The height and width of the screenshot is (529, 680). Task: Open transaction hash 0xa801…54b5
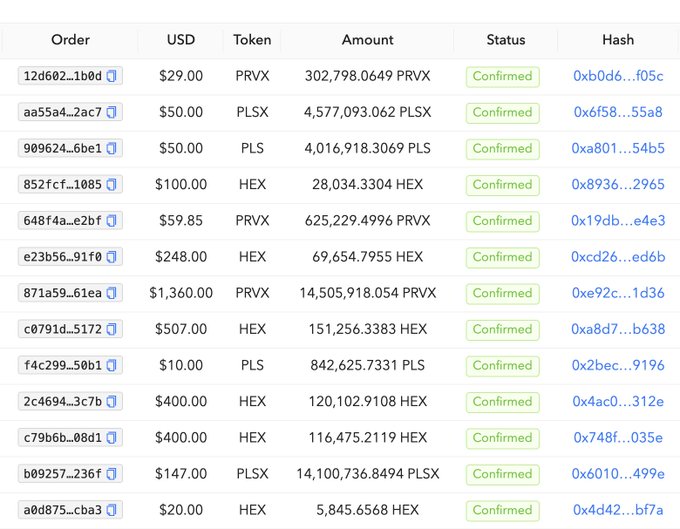618,148
